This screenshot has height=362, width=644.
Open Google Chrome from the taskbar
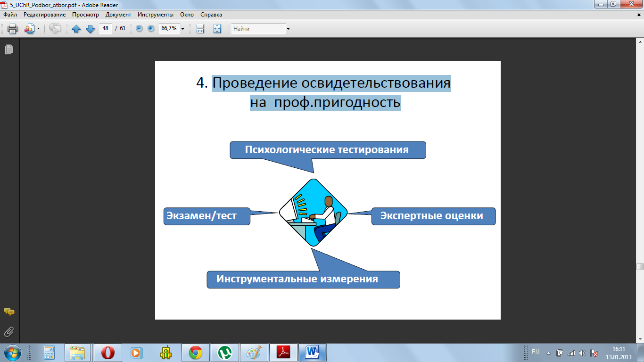[x=196, y=353]
